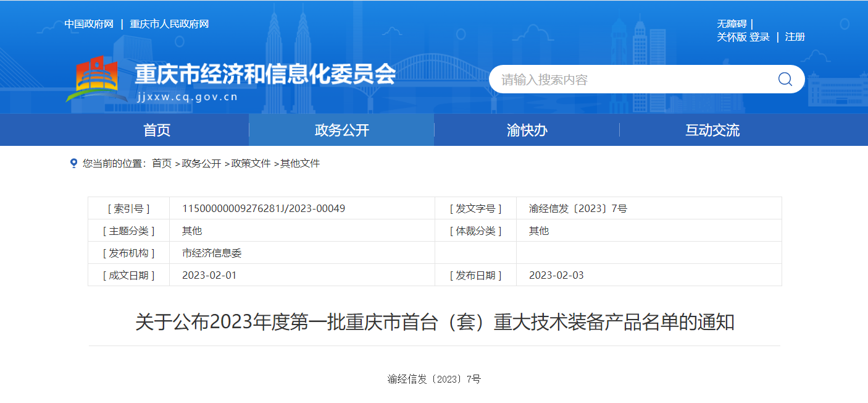
Task: Click the notice headline about 首台（套）重大技术装备
Action: (x=435, y=322)
